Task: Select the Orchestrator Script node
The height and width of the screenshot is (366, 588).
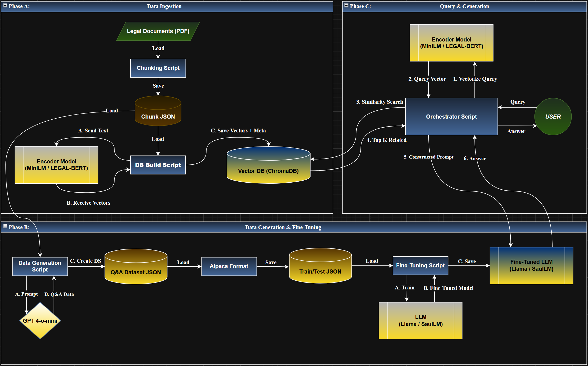Action: click(x=451, y=117)
